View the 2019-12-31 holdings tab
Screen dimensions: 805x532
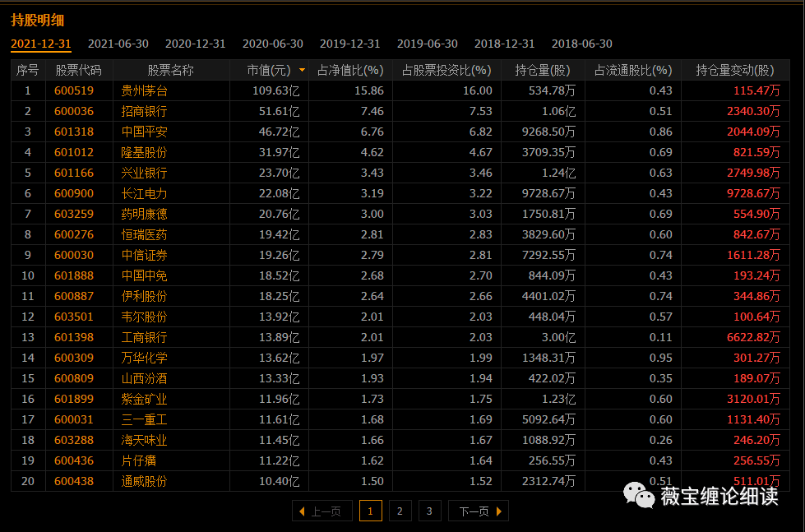pos(349,44)
